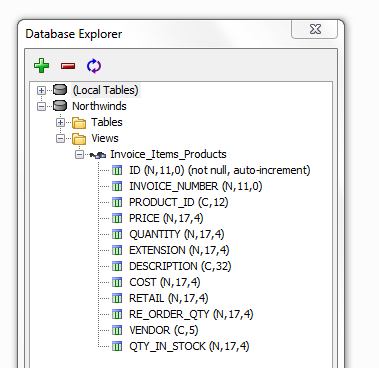The width and height of the screenshot is (379, 368).
Task: Click the INVOICE_NUMBER column icon
Action: pyautogui.click(x=117, y=186)
